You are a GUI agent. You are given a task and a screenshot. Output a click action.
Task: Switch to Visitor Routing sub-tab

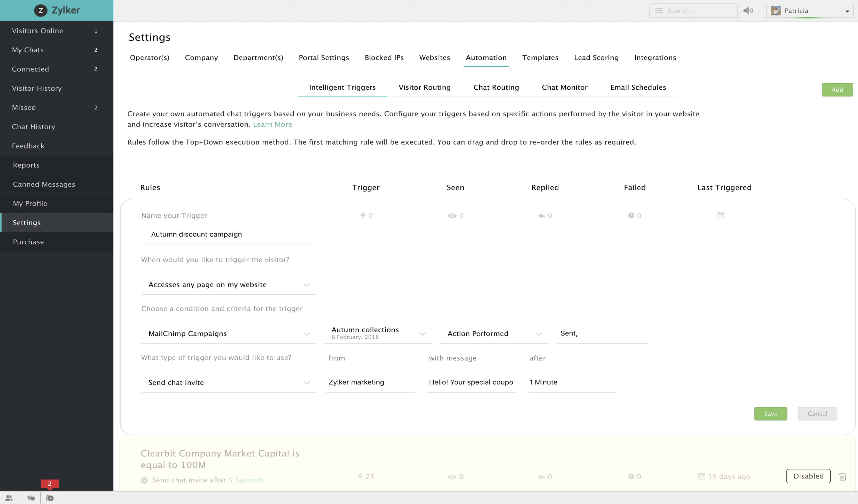pyautogui.click(x=425, y=88)
